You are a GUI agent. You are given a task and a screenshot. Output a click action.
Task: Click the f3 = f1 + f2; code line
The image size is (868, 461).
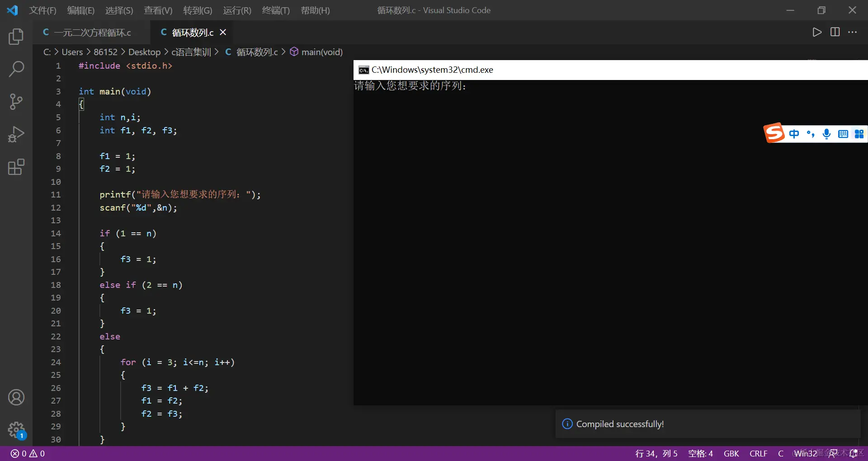(x=175, y=388)
